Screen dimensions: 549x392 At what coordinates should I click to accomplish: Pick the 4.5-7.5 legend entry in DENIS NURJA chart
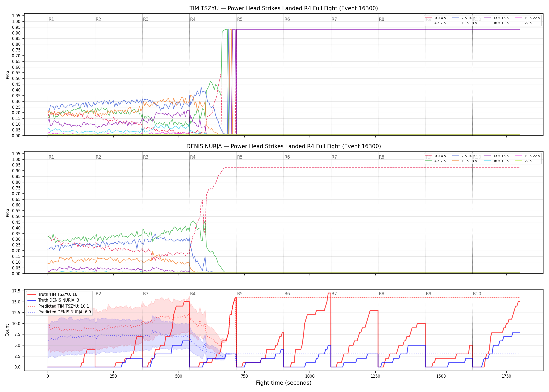[x=436, y=161]
